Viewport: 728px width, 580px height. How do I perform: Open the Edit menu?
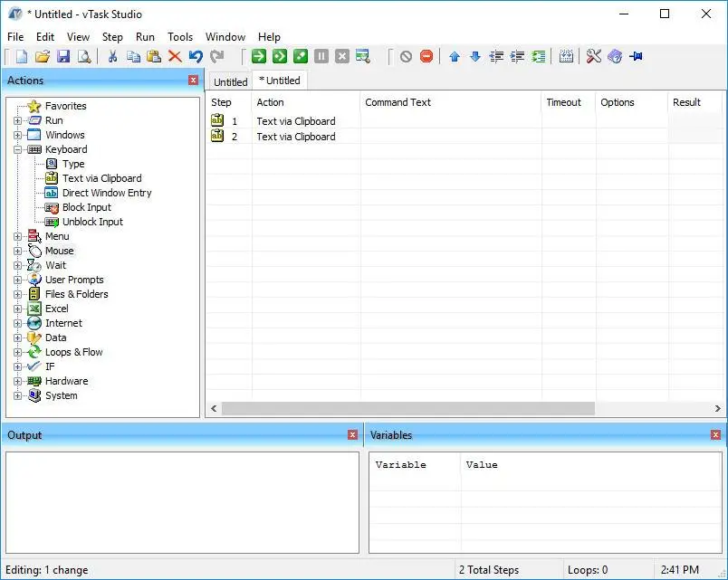45,37
